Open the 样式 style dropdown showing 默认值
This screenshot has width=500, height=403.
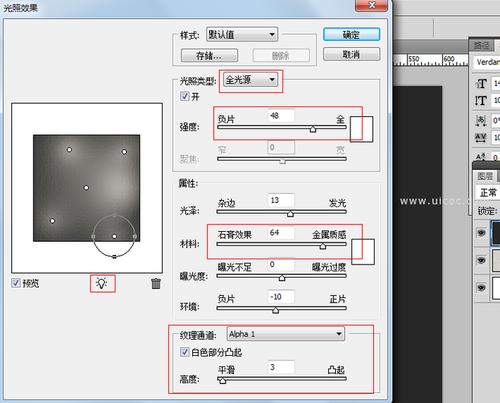coord(242,34)
